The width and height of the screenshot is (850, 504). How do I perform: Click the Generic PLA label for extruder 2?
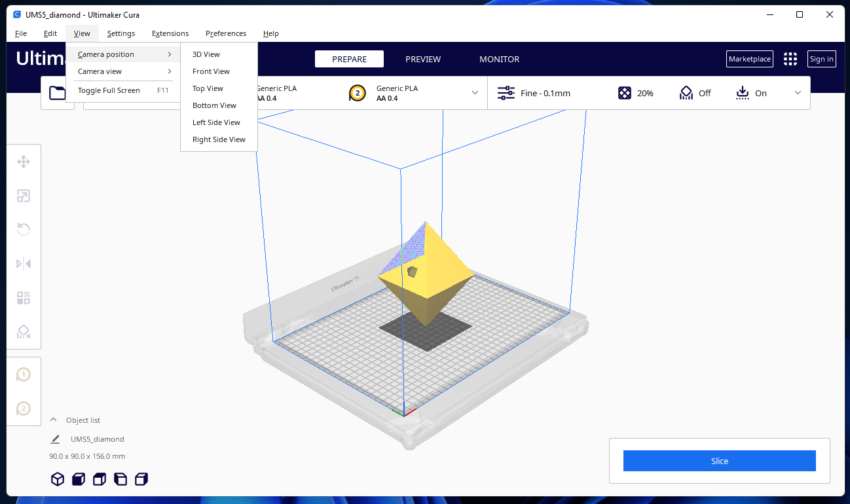[x=397, y=88]
